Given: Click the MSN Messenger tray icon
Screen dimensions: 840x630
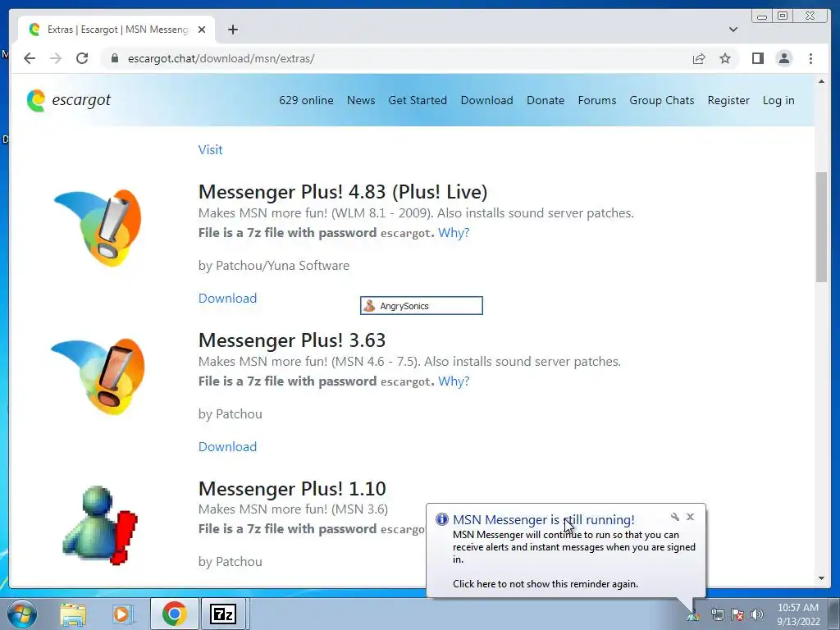Looking at the screenshot, I should [x=692, y=615].
